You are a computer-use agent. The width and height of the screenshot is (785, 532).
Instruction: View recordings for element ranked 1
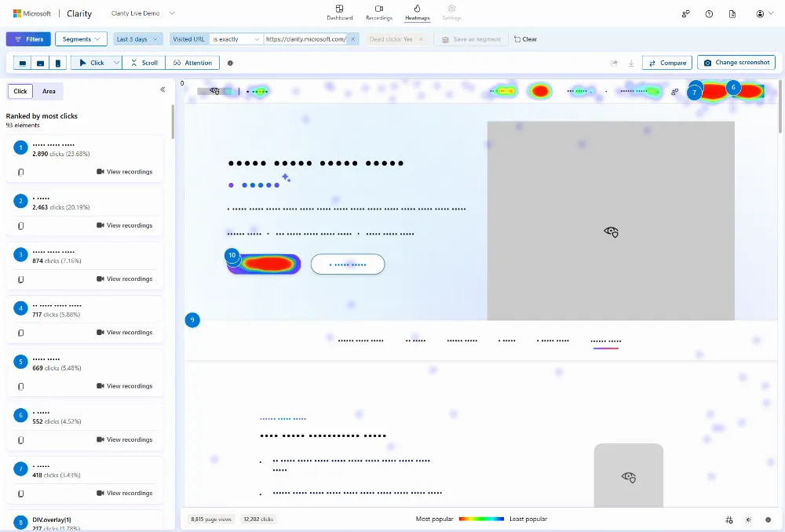click(x=125, y=172)
